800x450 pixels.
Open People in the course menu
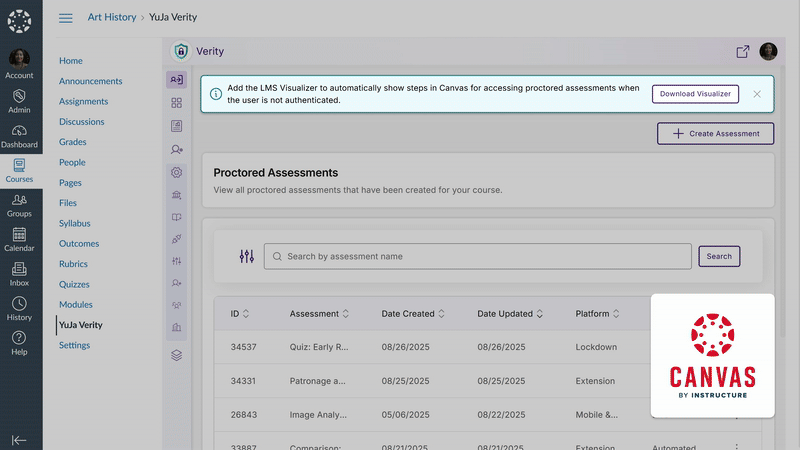pyautogui.click(x=72, y=162)
